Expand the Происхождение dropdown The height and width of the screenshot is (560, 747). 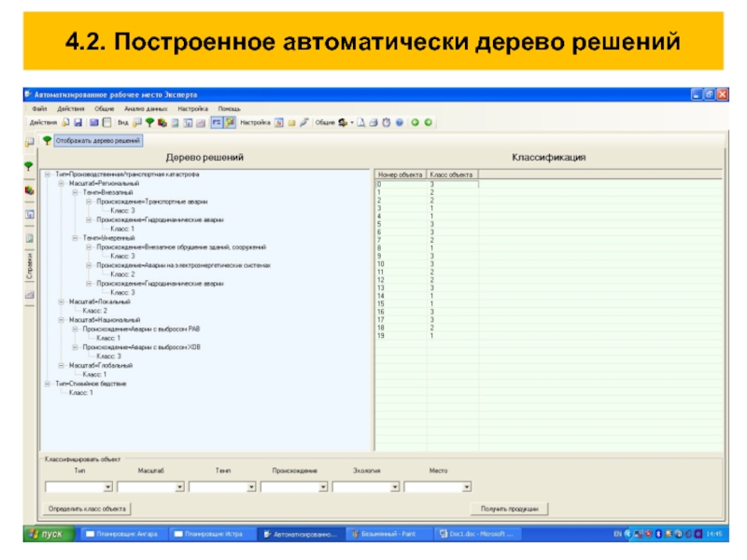[x=323, y=486]
